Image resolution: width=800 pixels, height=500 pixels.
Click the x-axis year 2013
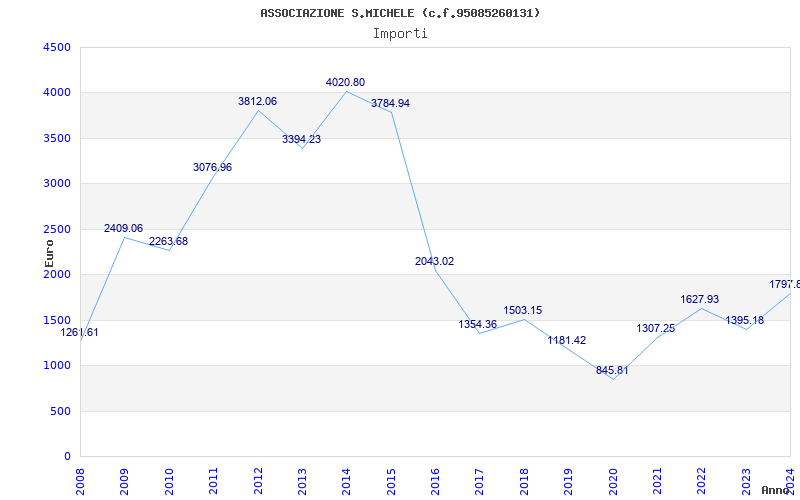tap(302, 481)
